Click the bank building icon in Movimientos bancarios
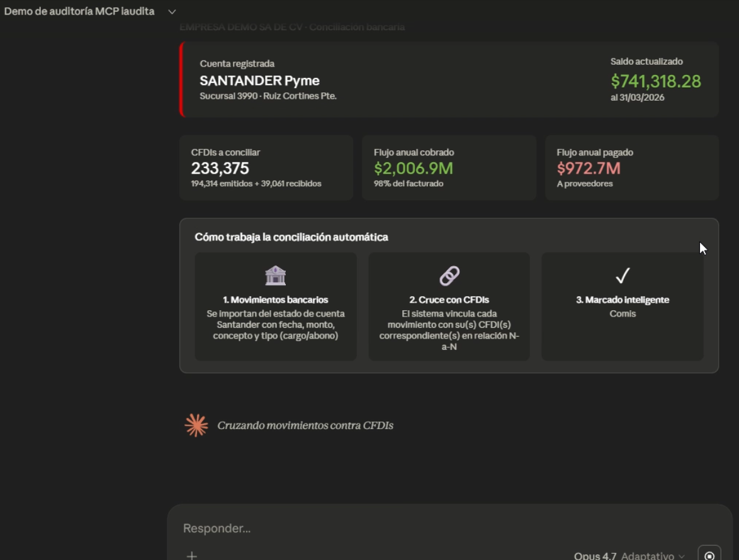 tap(275, 276)
